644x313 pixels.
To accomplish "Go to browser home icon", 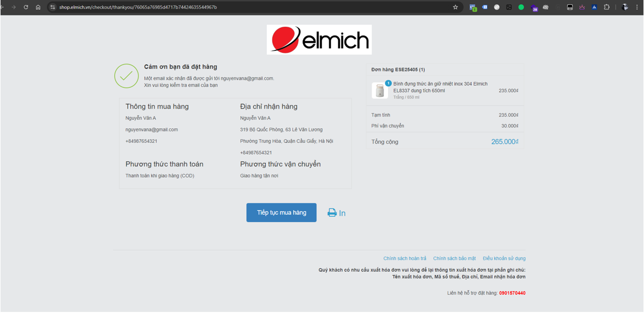I will pyautogui.click(x=38, y=7).
